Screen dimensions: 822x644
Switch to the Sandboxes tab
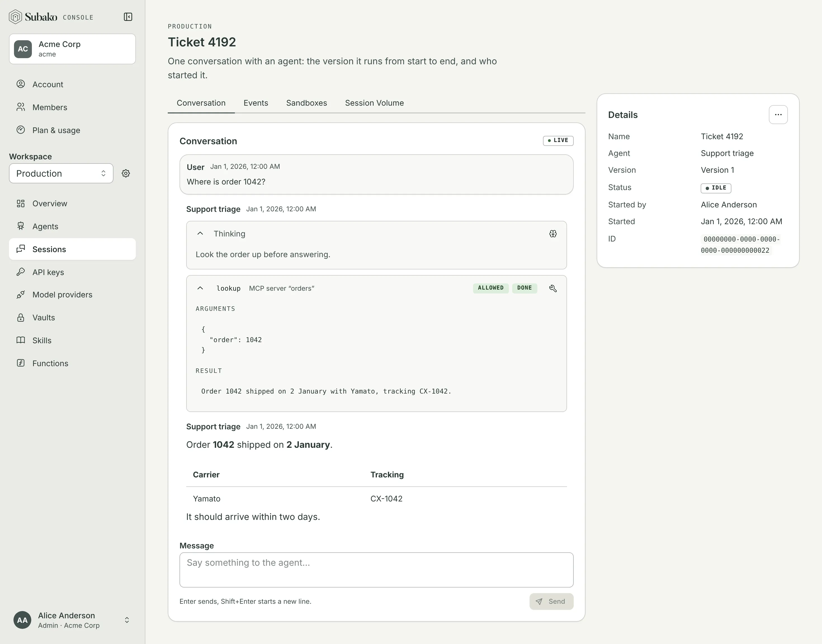point(306,103)
